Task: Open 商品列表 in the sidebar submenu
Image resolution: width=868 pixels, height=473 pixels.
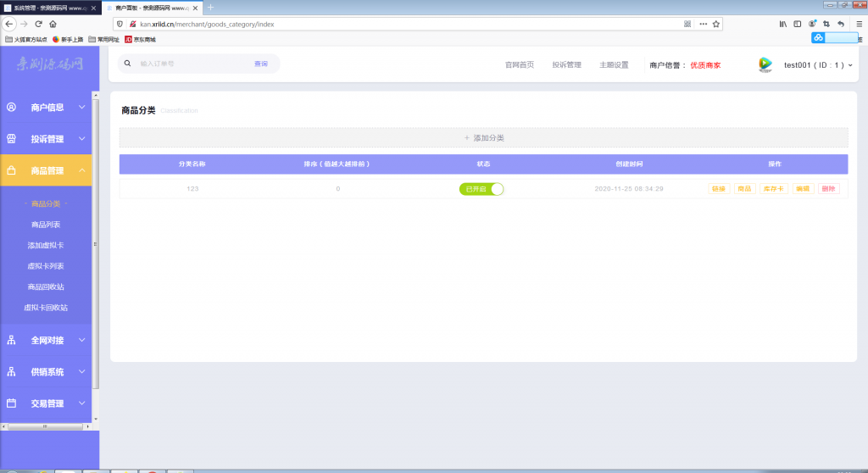Action: click(46, 225)
